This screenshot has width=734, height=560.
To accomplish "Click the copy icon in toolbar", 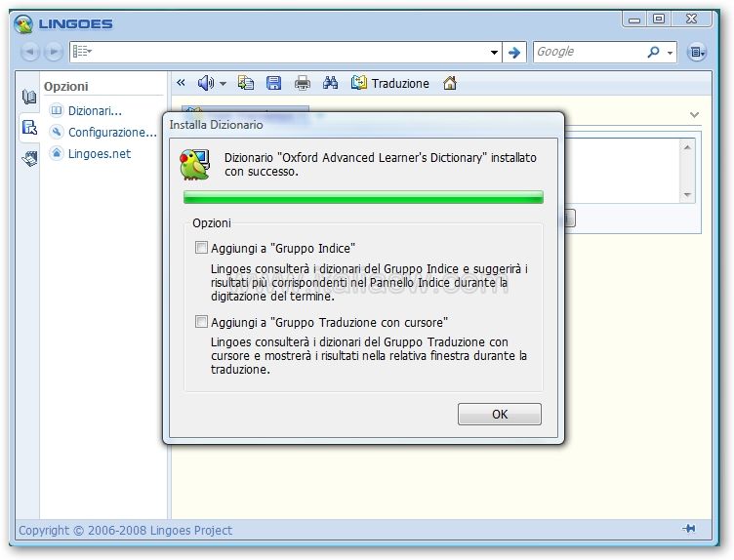I will [x=246, y=83].
